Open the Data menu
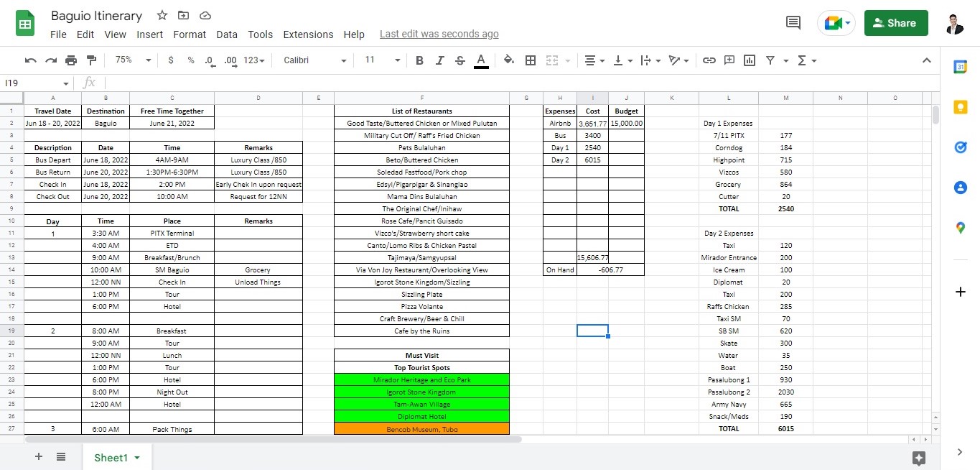Screen dimensions: 980x470 227,34
